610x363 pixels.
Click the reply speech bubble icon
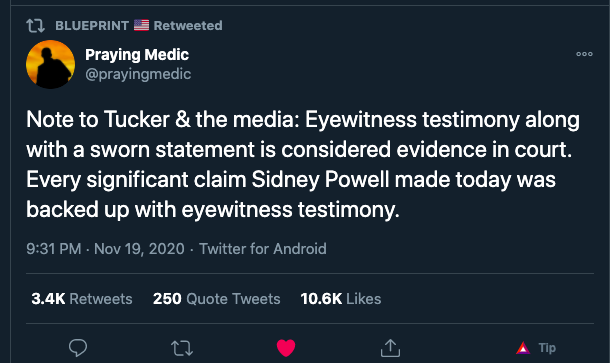click(x=78, y=347)
